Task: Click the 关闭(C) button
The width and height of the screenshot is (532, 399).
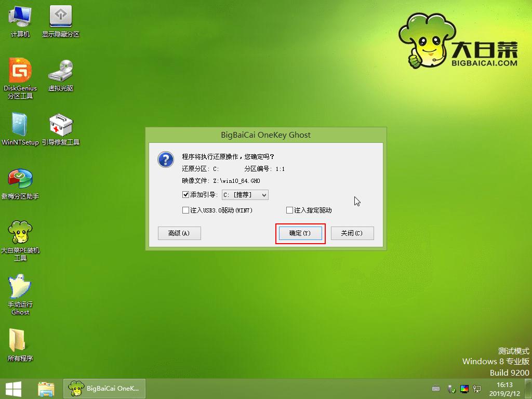Action: click(x=352, y=233)
